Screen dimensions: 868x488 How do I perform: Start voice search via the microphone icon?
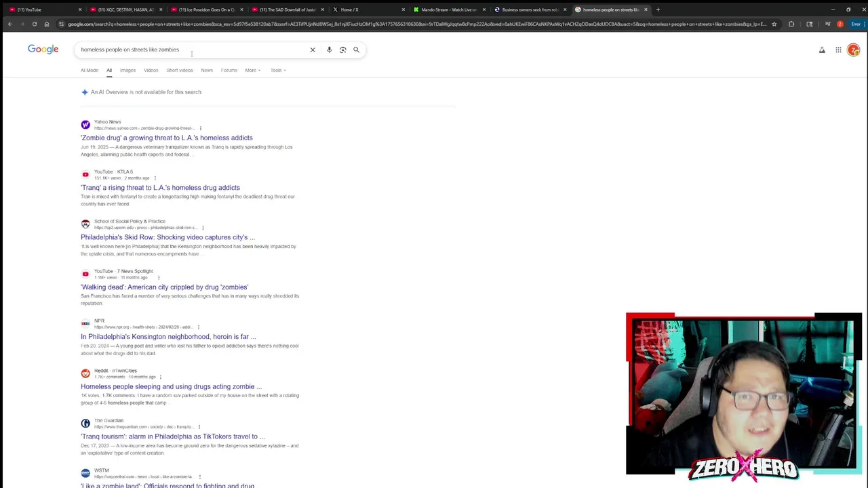(329, 49)
